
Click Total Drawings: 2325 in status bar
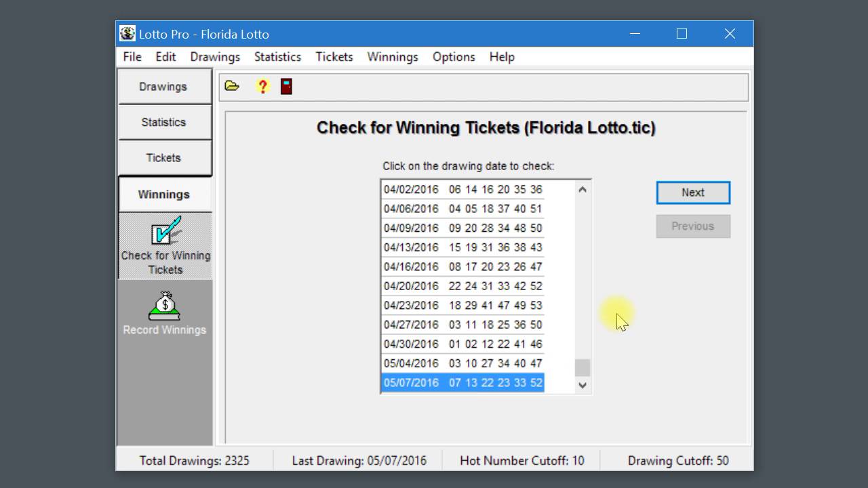coord(195,461)
